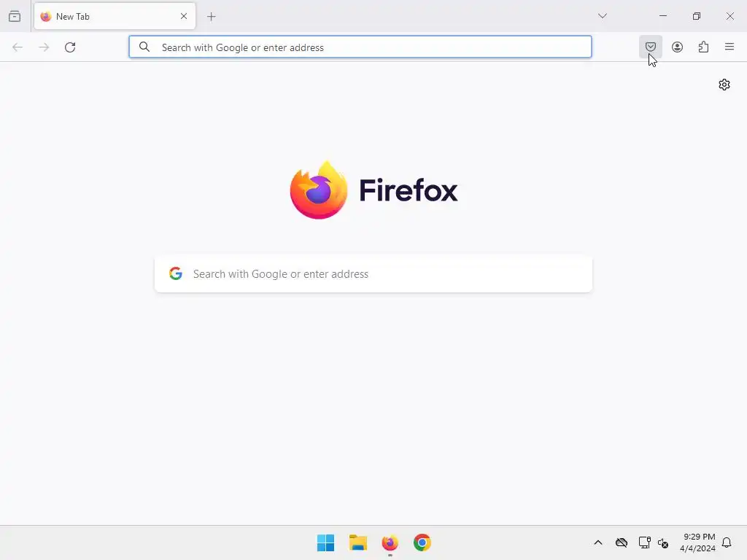The image size is (747, 560).
Task: Click the Firefox taskbar icon
Action: pyautogui.click(x=390, y=542)
